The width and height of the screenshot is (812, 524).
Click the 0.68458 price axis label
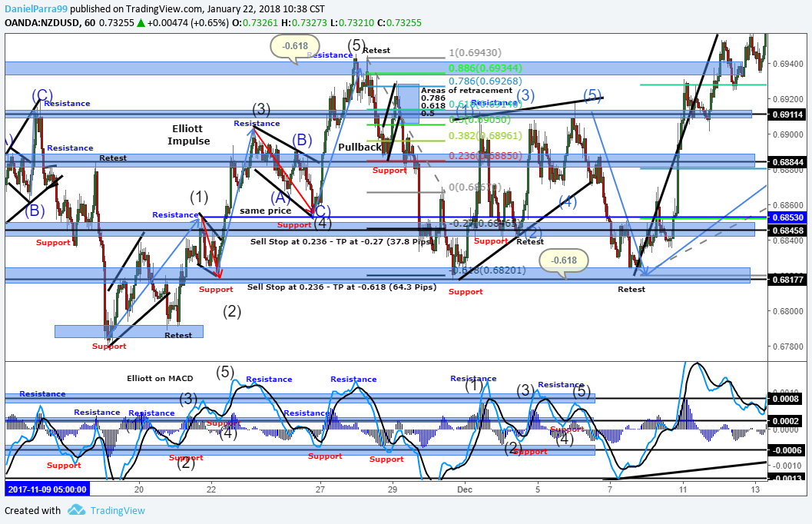point(788,230)
